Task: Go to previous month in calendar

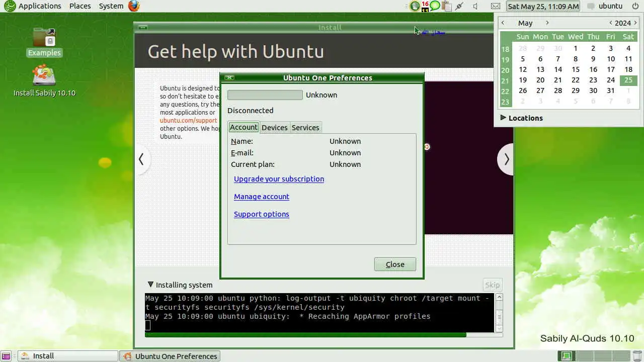Action: (503, 23)
